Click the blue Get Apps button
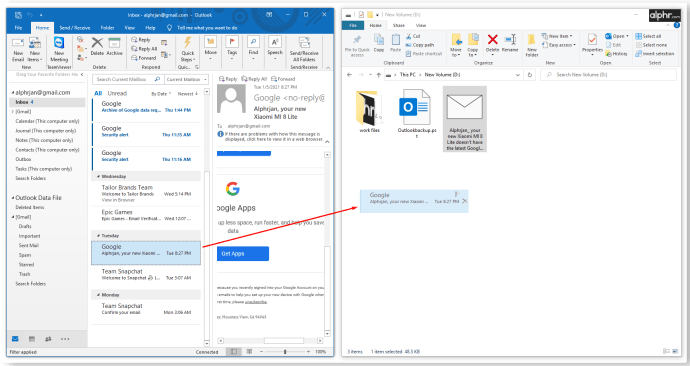 click(243, 254)
